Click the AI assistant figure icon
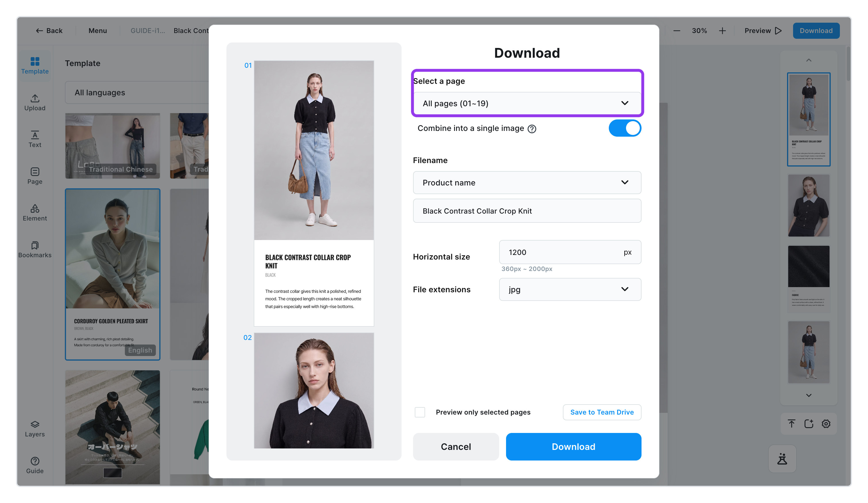This screenshot has height=503, width=868. [782, 458]
